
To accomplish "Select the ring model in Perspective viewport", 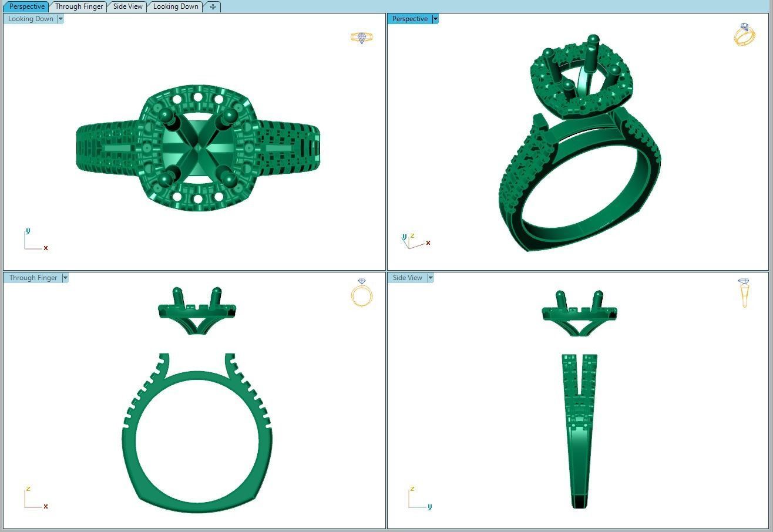I will [579, 144].
